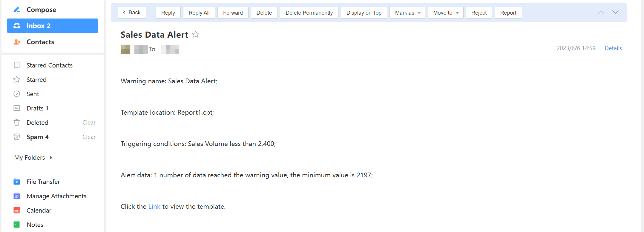Open the Calendar icon in sidebar

coord(17,210)
